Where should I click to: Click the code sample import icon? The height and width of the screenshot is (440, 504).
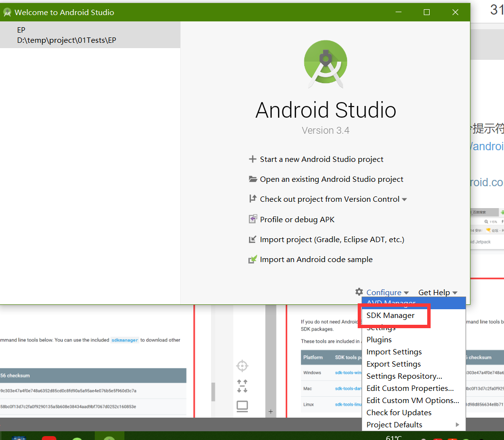(x=253, y=259)
